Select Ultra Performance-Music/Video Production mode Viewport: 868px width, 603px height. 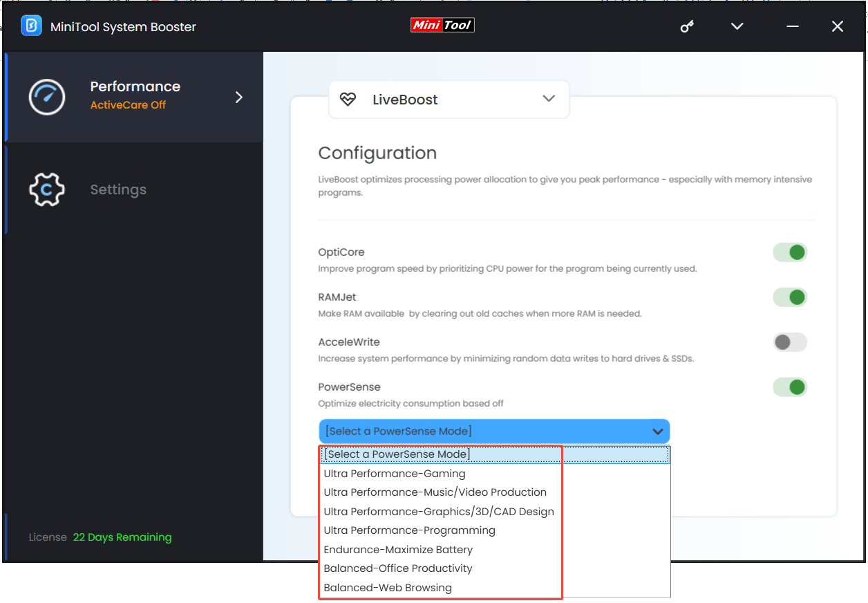pos(494,492)
